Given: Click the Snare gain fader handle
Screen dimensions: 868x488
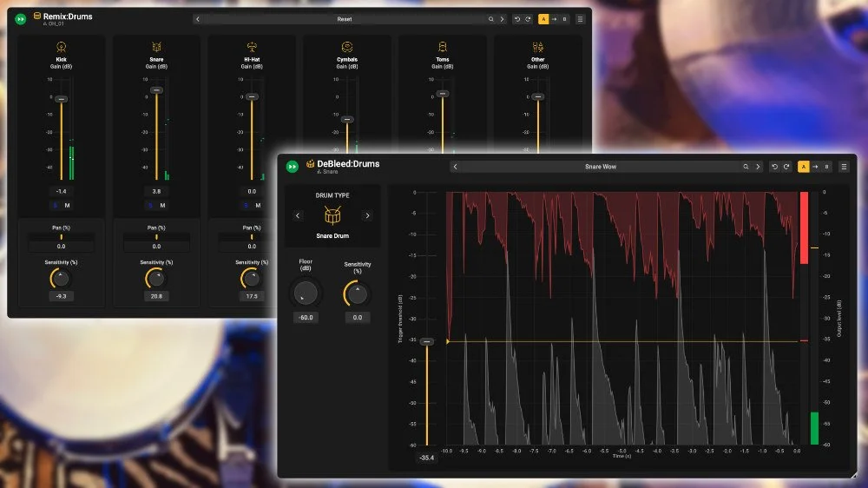Looking at the screenshot, I should pos(156,89).
